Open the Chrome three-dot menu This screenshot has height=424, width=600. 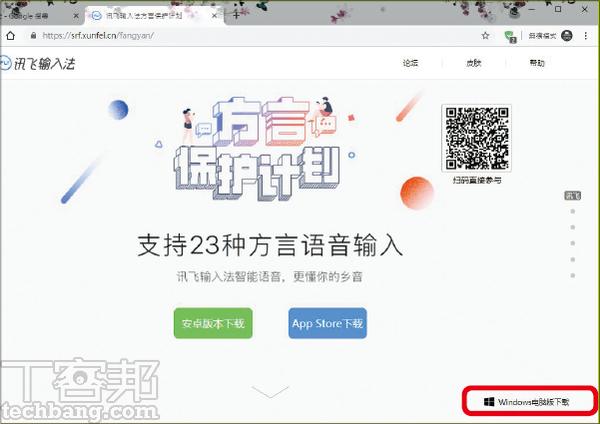[585, 36]
